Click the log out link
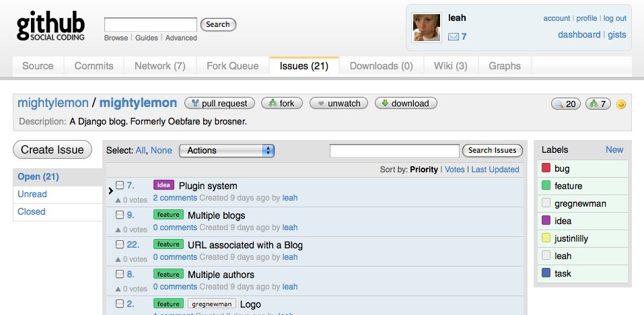 pyautogui.click(x=615, y=18)
